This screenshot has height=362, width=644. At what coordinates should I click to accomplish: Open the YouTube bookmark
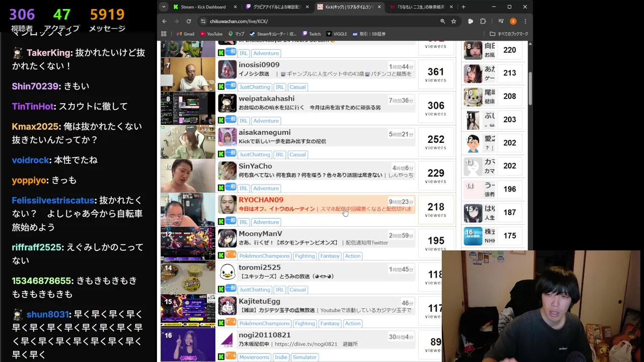coord(211,34)
